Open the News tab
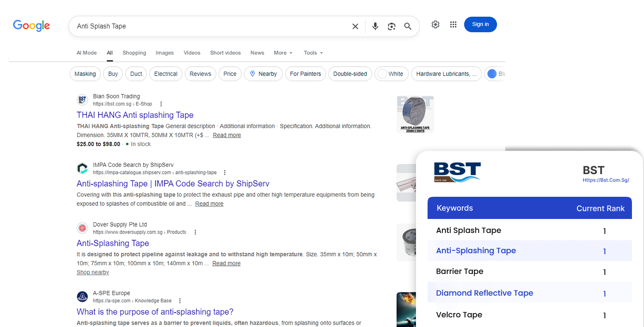Screen dimensions: 644x327 click(x=257, y=53)
